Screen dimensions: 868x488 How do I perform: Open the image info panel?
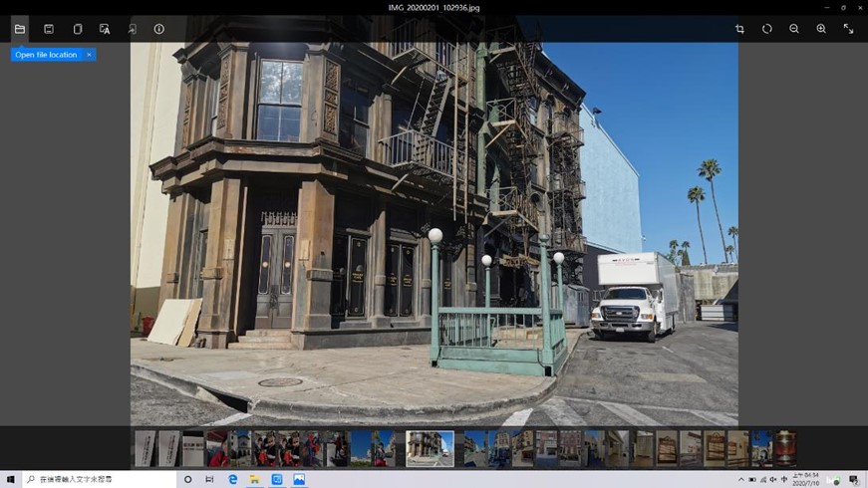click(x=158, y=29)
